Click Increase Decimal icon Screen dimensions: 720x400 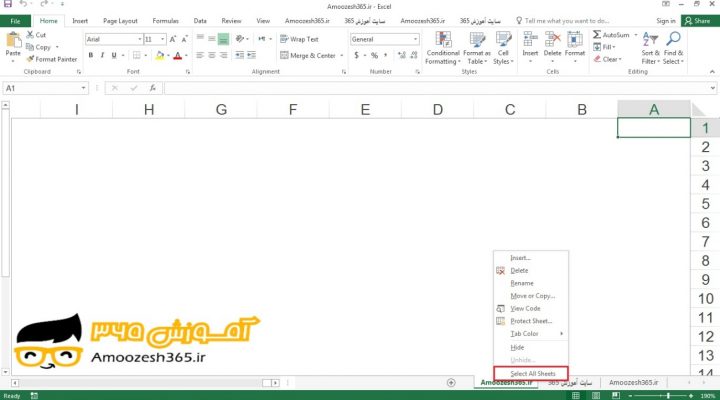pos(402,56)
